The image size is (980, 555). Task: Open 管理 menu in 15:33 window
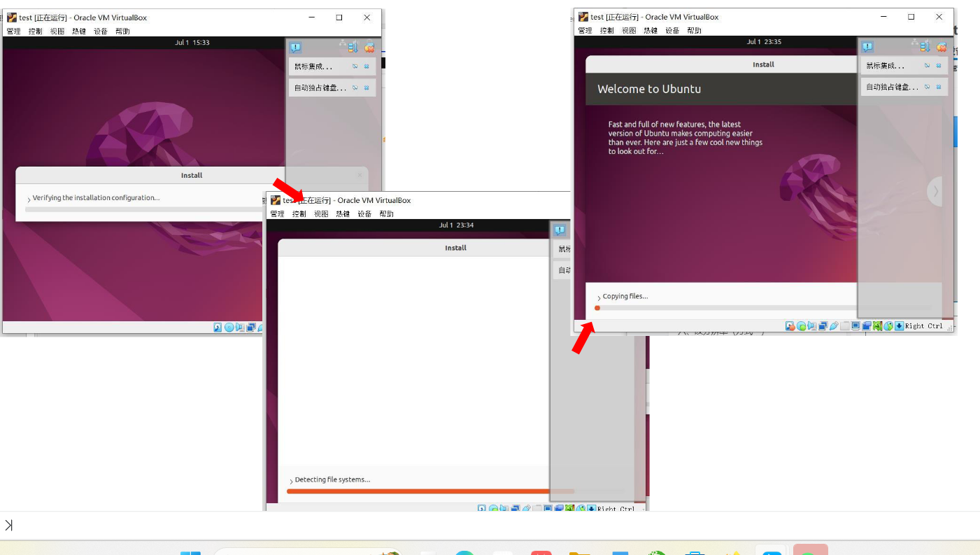click(13, 31)
